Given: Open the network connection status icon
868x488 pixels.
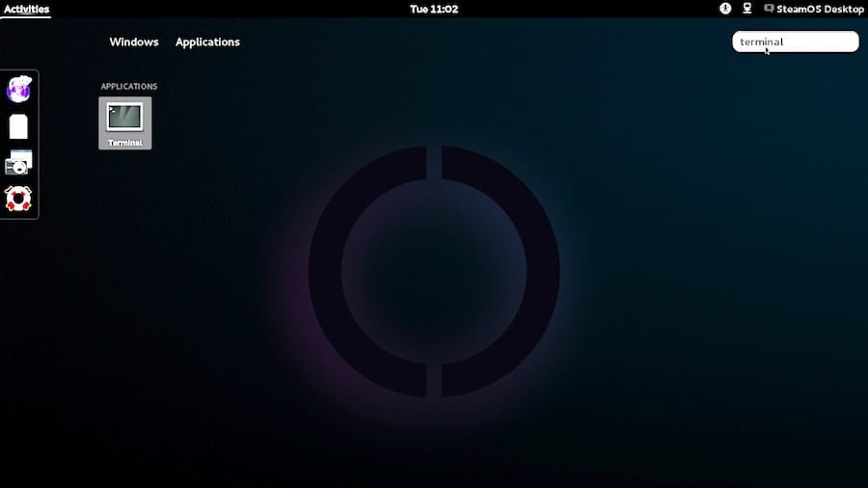Looking at the screenshot, I should (x=747, y=9).
